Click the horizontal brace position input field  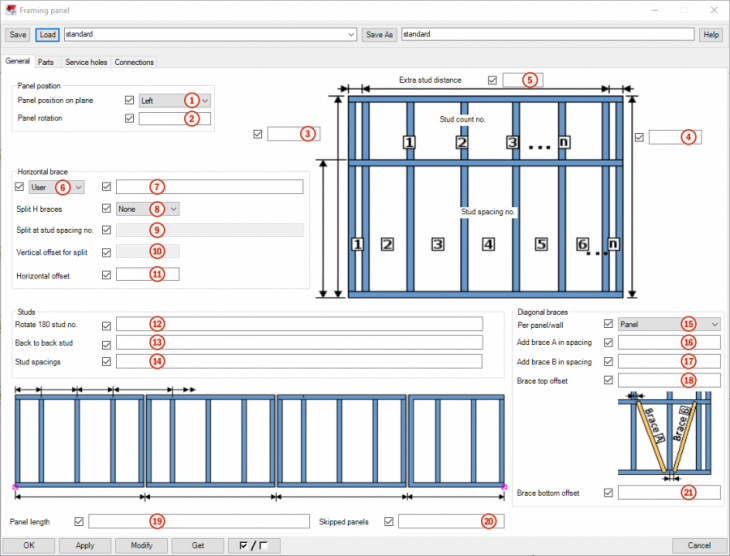(210, 187)
